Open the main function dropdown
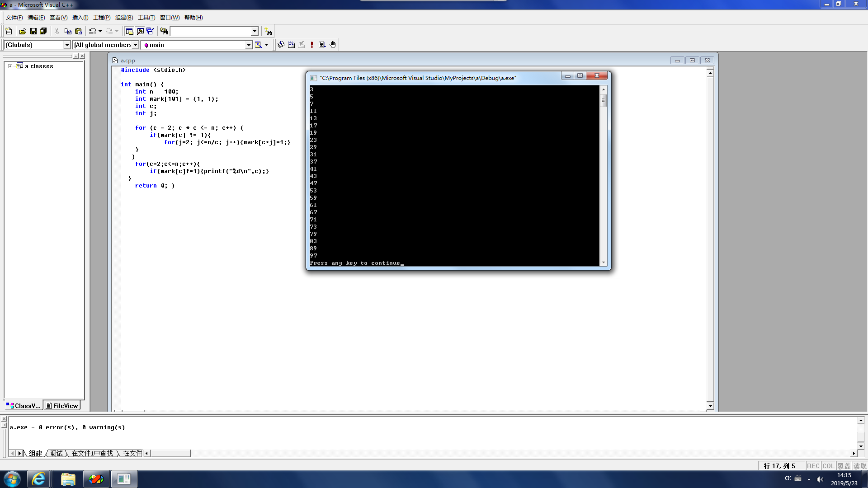 coord(248,45)
